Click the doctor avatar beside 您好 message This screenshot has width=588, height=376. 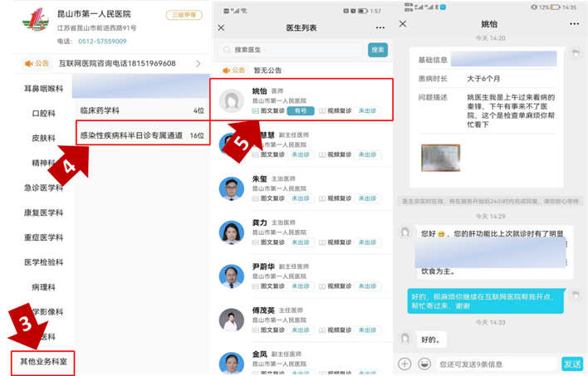click(x=405, y=232)
